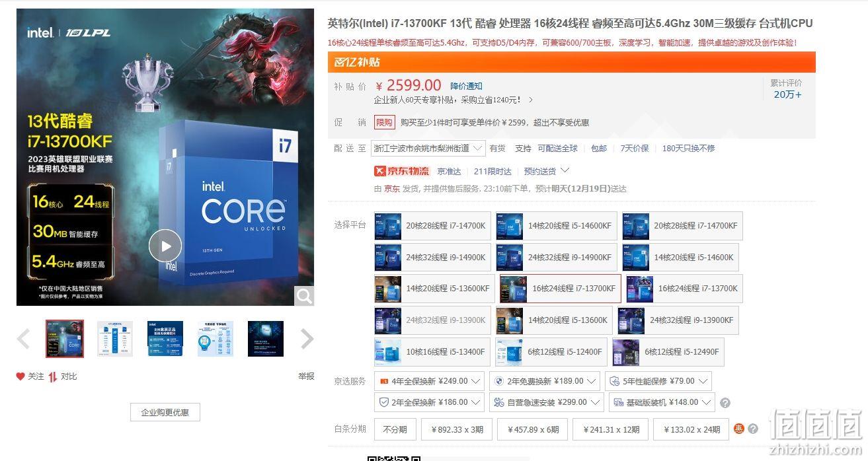The width and height of the screenshot is (868, 461).
Task: View the 20万+ cumulative reviews
Action: pos(787,94)
